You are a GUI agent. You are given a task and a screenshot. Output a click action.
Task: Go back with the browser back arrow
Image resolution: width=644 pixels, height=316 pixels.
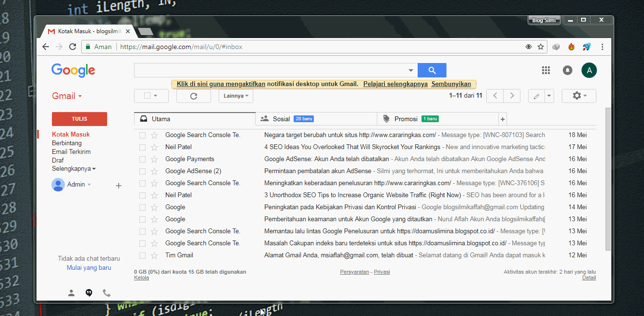(46, 47)
